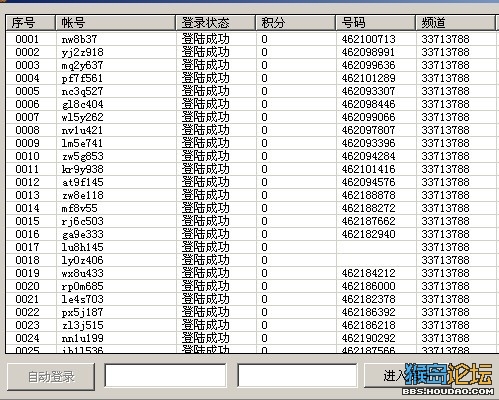
Task: Sort by the 登录状态 column header
Action: pyautogui.click(x=215, y=23)
